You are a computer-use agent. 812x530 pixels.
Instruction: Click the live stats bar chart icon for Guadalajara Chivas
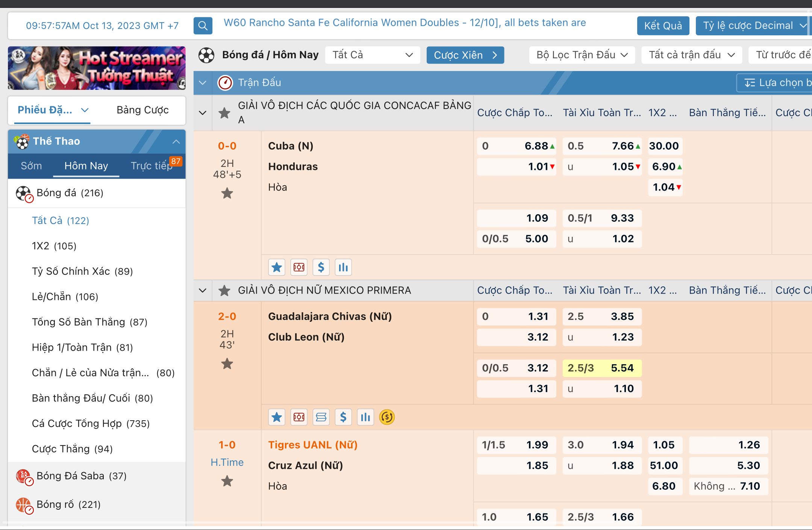coord(366,418)
